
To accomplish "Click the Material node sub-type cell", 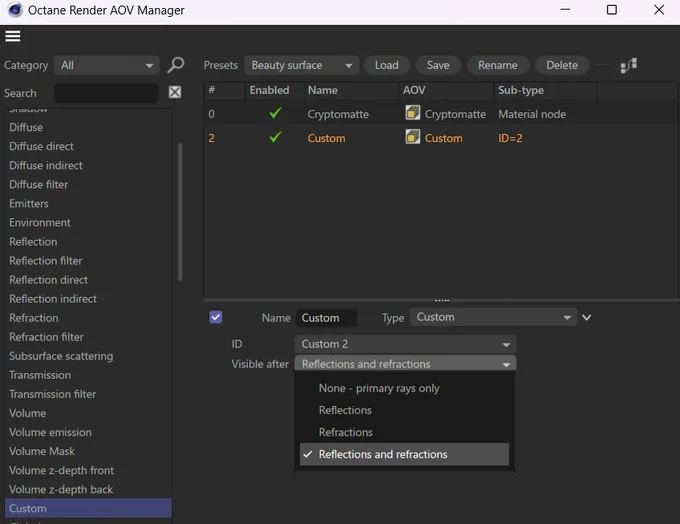I will click(532, 114).
